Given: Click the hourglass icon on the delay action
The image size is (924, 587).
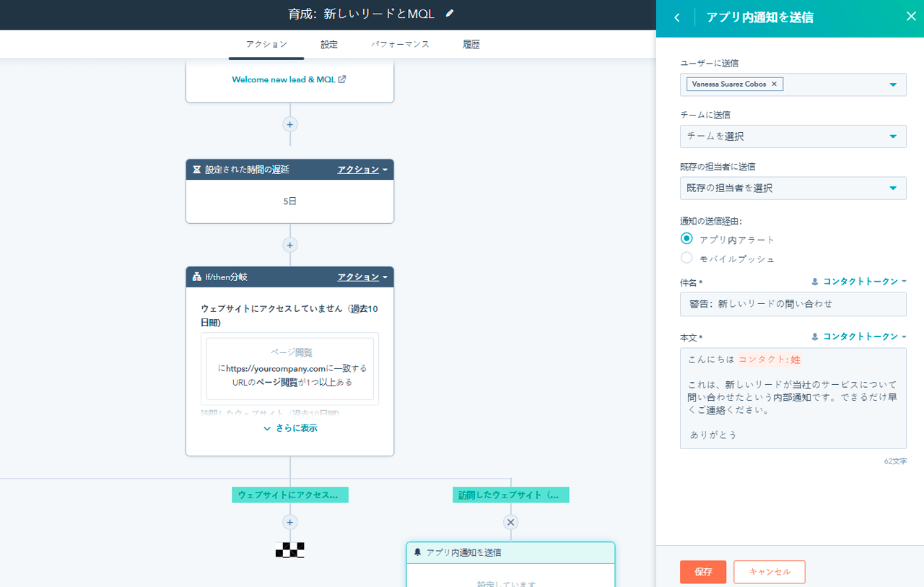Looking at the screenshot, I should point(197,169).
